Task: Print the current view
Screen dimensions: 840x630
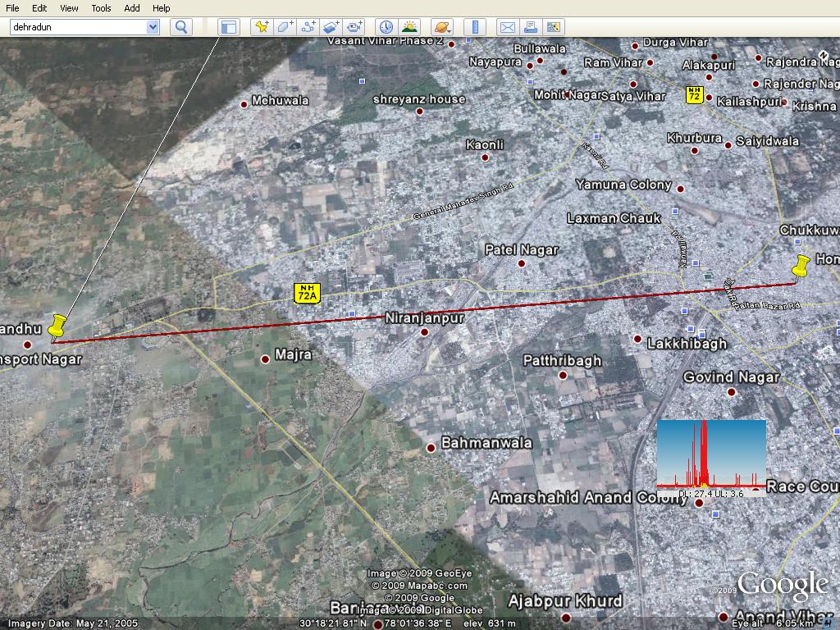Action: pyautogui.click(x=531, y=27)
